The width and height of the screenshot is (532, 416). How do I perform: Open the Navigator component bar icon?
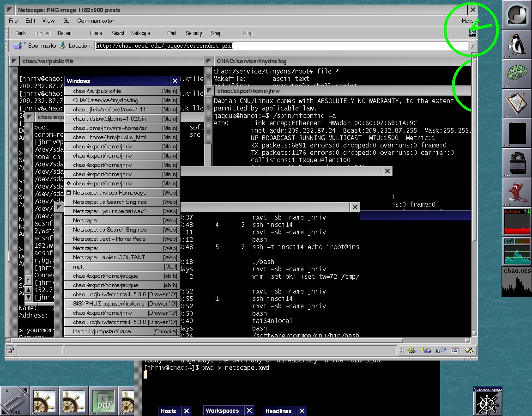(411, 350)
